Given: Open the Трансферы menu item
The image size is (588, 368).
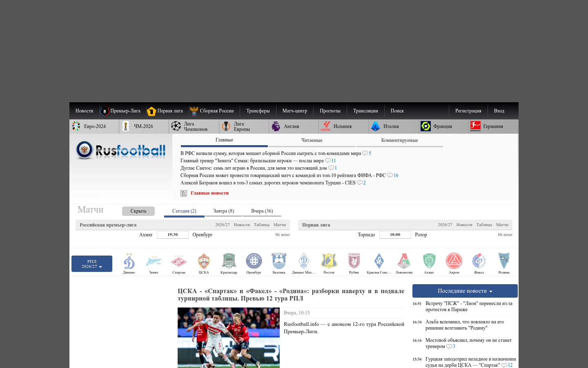Looking at the screenshot, I should point(258,111).
